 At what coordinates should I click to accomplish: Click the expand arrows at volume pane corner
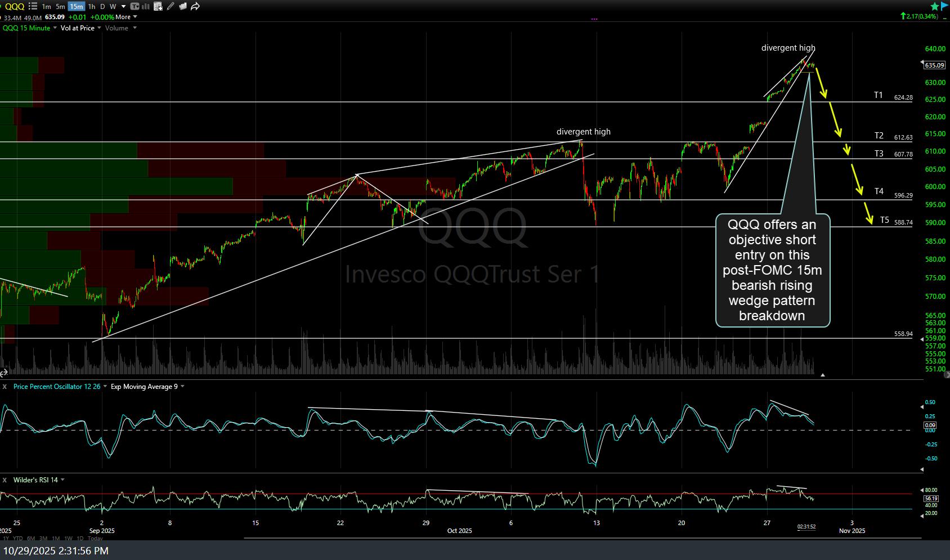(x=4, y=372)
